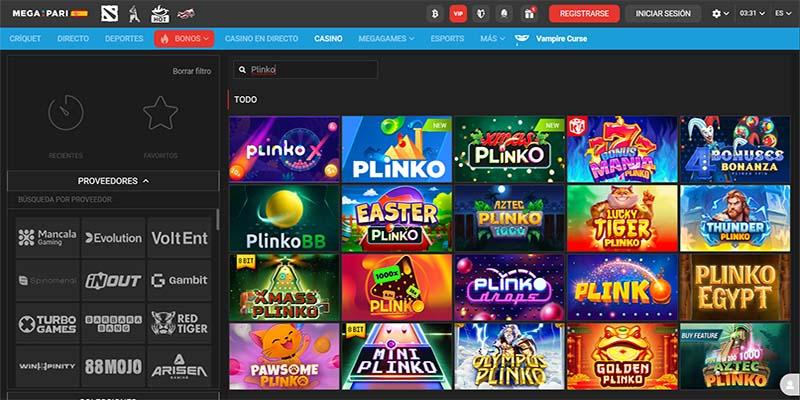Image resolution: width=800 pixels, height=400 pixels.
Task: Open the 4 Bonuses Bonanza game
Action: pos(735,149)
